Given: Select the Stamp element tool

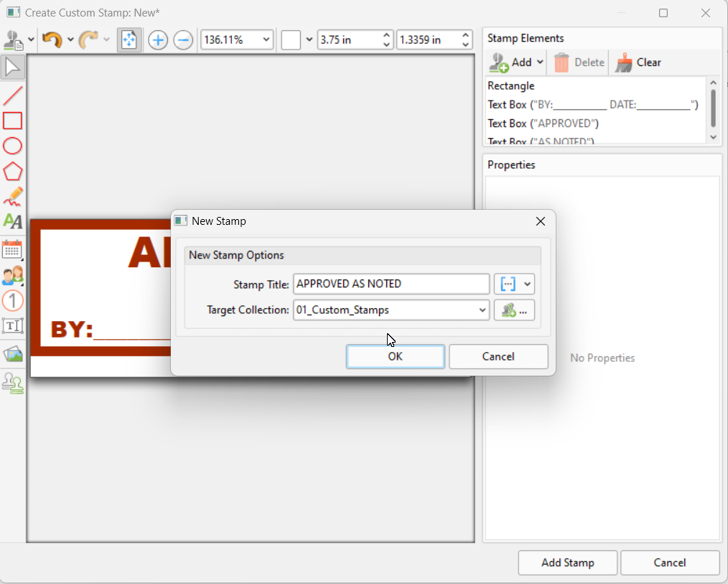Looking at the screenshot, I should [x=12, y=383].
